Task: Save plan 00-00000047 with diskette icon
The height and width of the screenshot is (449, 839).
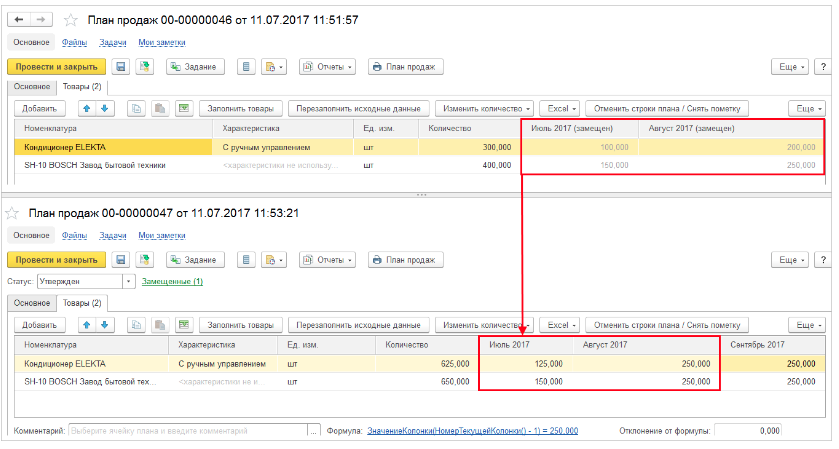Action: click(121, 260)
